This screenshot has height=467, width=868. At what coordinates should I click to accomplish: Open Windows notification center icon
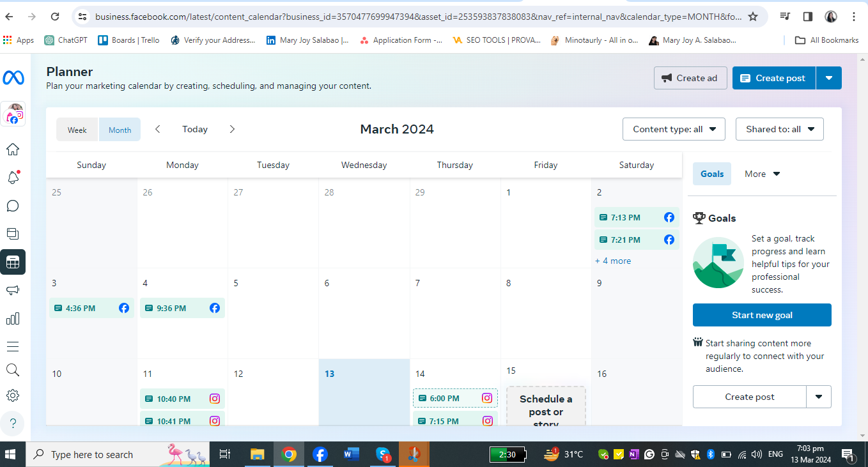click(848, 455)
